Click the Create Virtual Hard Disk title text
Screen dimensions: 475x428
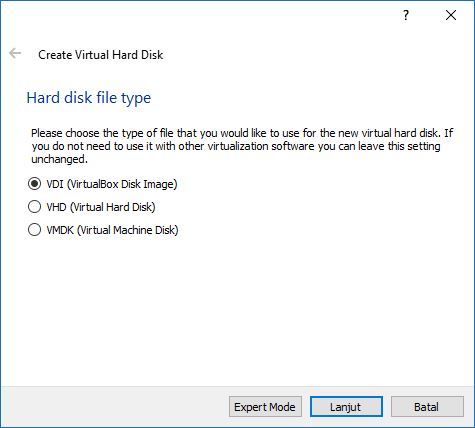pyautogui.click(x=101, y=55)
